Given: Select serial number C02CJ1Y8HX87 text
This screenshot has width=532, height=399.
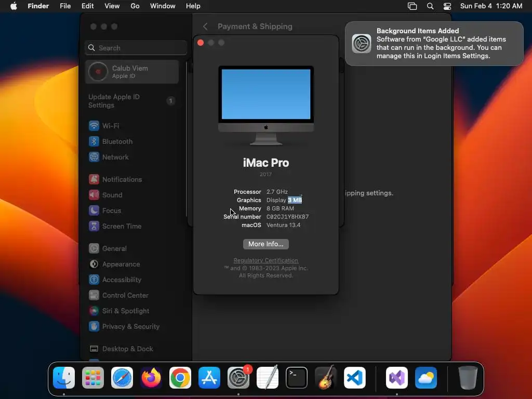Looking at the screenshot, I should pyautogui.click(x=287, y=217).
